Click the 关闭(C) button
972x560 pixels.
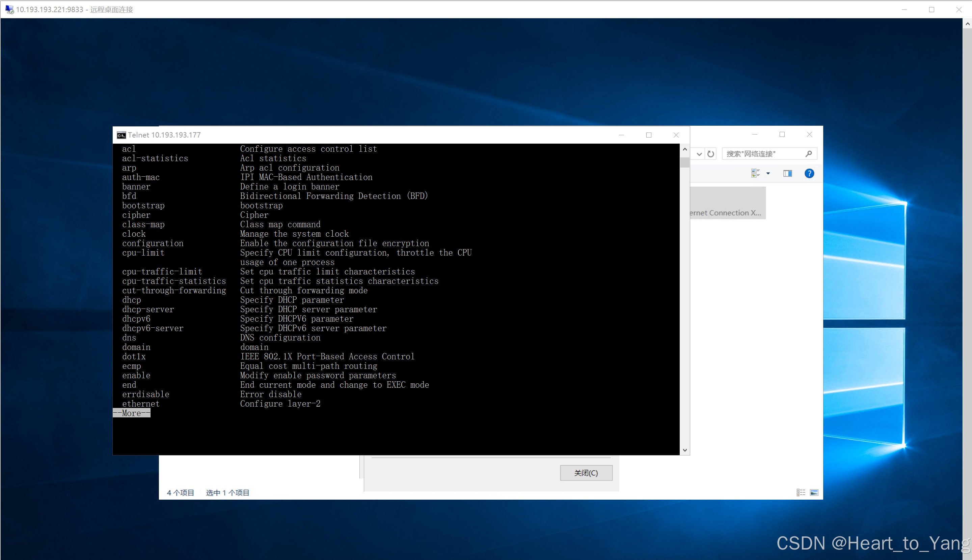586,473
